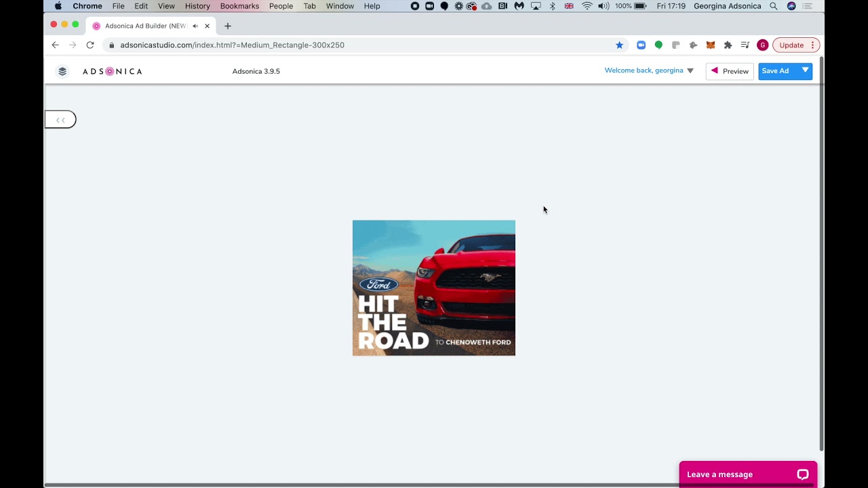
Task: Open the People menu
Action: [281, 6]
